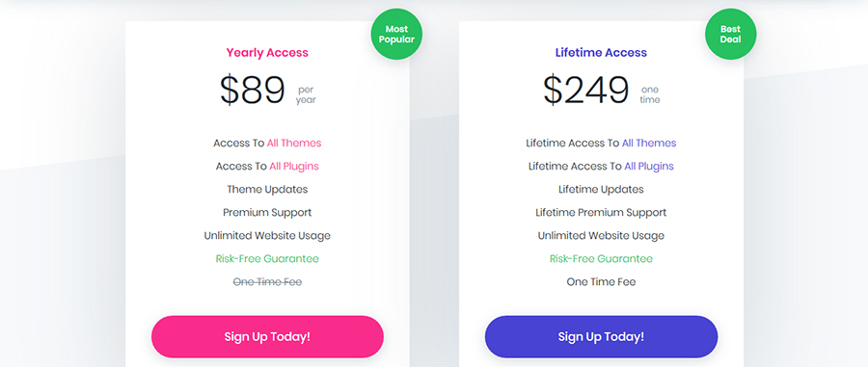
Task: Click Risk-Free Guarantee in Yearly plan
Action: click(x=267, y=259)
